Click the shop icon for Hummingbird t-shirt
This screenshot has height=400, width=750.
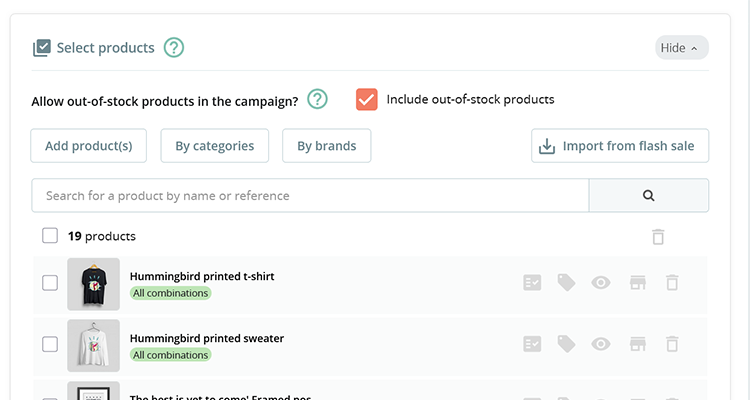(637, 283)
